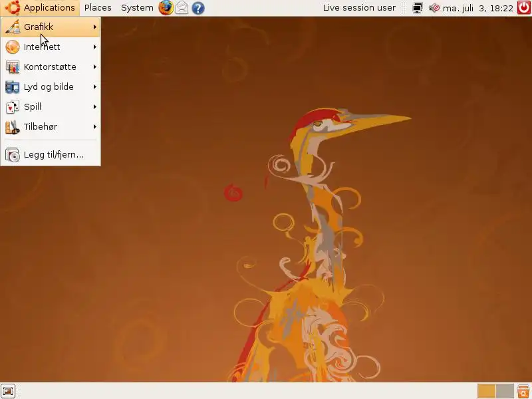The height and width of the screenshot is (399, 532).
Task: Open the Trash icon in bottom panel
Action: click(523, 391)
